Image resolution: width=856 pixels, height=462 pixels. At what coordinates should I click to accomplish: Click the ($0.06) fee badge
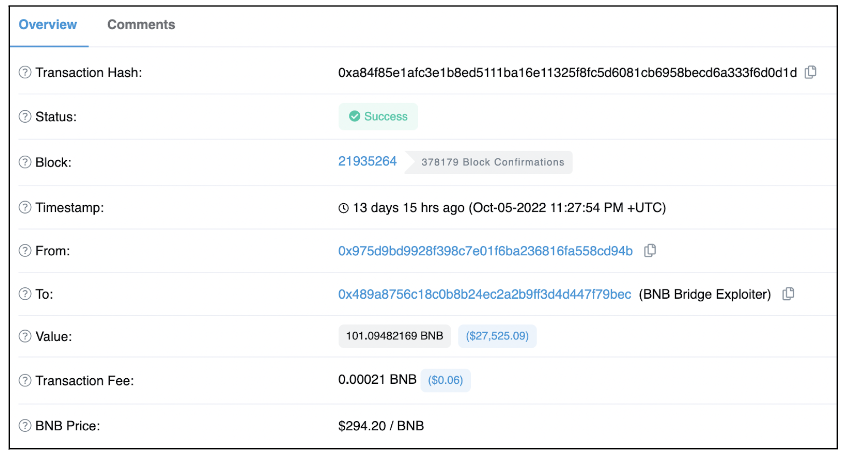click(445, 380)
